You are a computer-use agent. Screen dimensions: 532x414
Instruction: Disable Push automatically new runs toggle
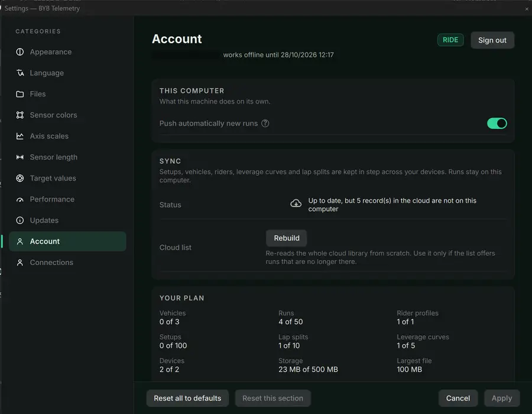point(497,123)
